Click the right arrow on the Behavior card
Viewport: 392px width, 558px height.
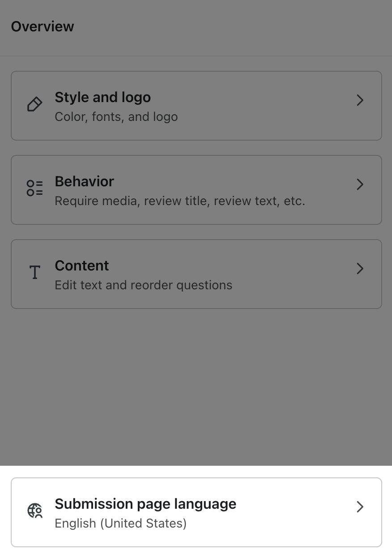tap(360, 185)
